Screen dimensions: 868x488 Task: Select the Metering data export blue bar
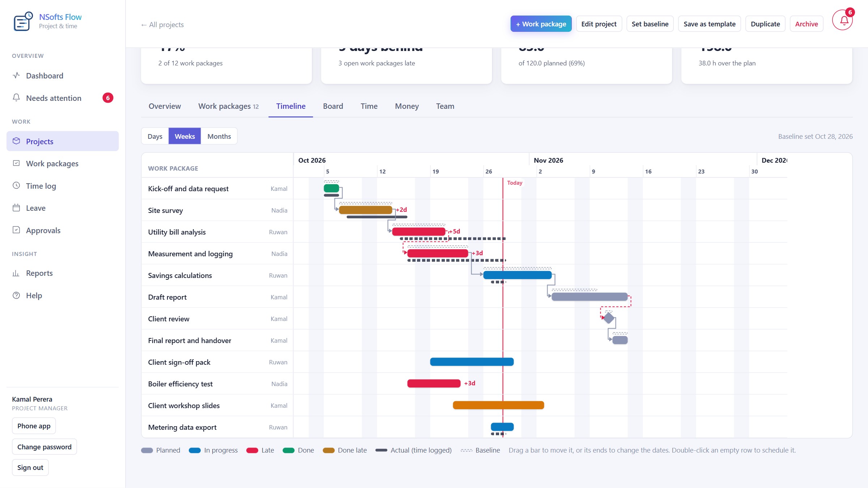(x=502, y=427)
